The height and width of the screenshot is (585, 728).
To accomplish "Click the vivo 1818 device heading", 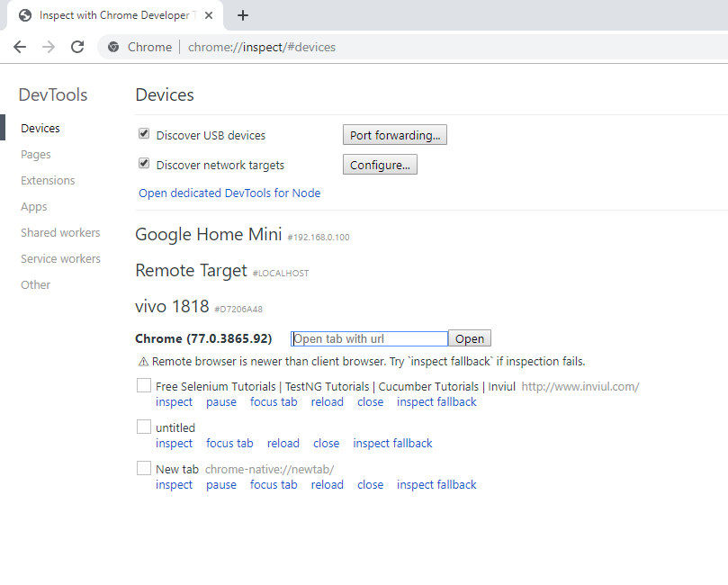I will coord(172,306).
